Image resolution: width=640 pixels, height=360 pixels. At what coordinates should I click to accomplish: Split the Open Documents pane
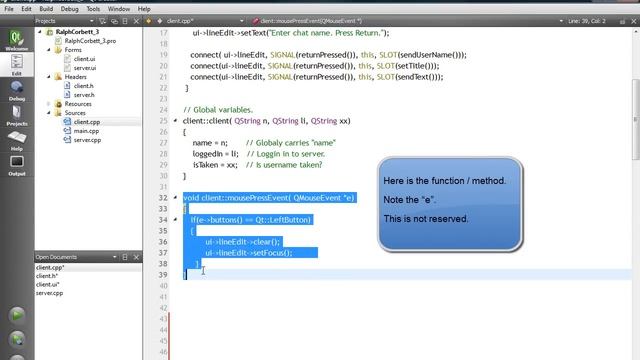pyautogui.click(x=125, y=257)
